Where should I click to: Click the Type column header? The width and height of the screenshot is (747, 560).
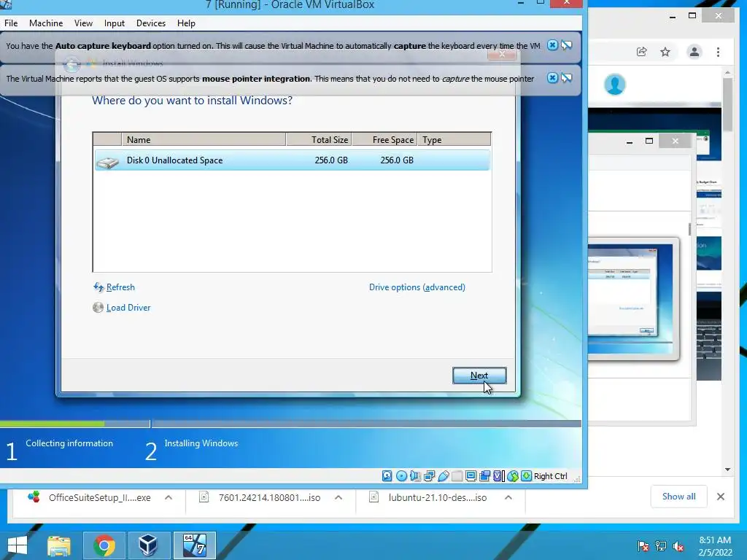tap(454, 139)
